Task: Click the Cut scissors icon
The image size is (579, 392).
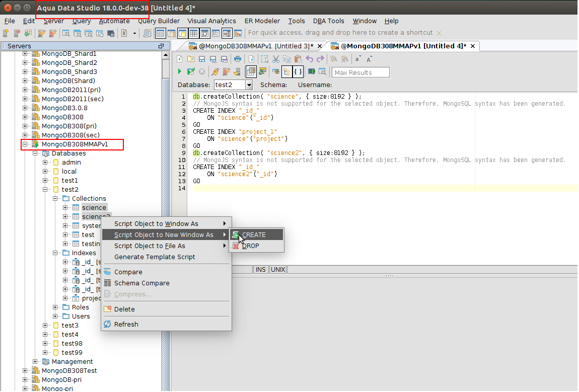Action: [276, 59]
